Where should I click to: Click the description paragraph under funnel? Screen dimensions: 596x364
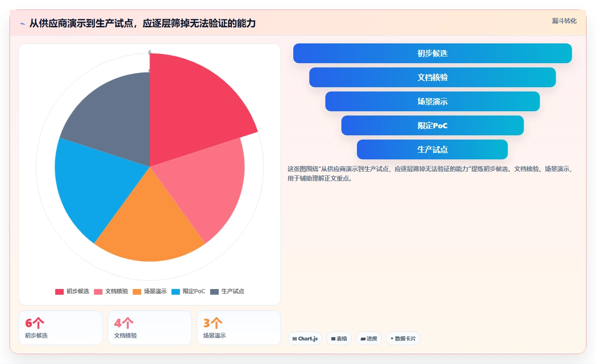click(430, 174)
